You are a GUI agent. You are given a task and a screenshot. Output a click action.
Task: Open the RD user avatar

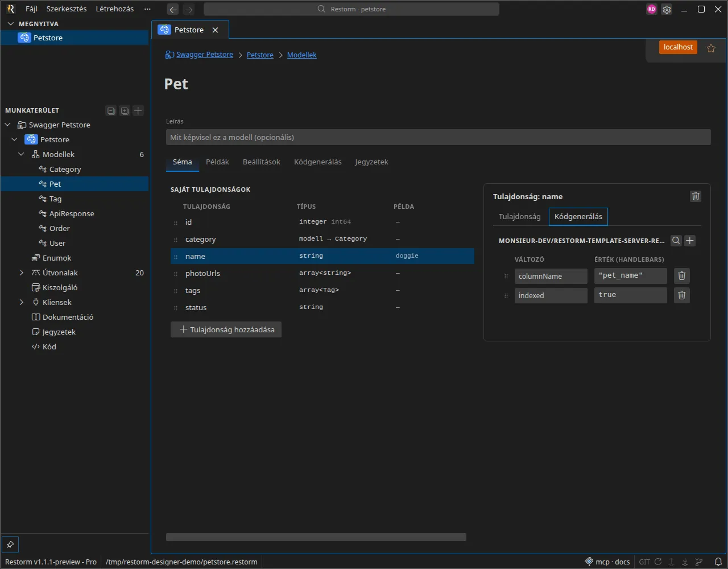pyautogui.click(x=652, y=9)
